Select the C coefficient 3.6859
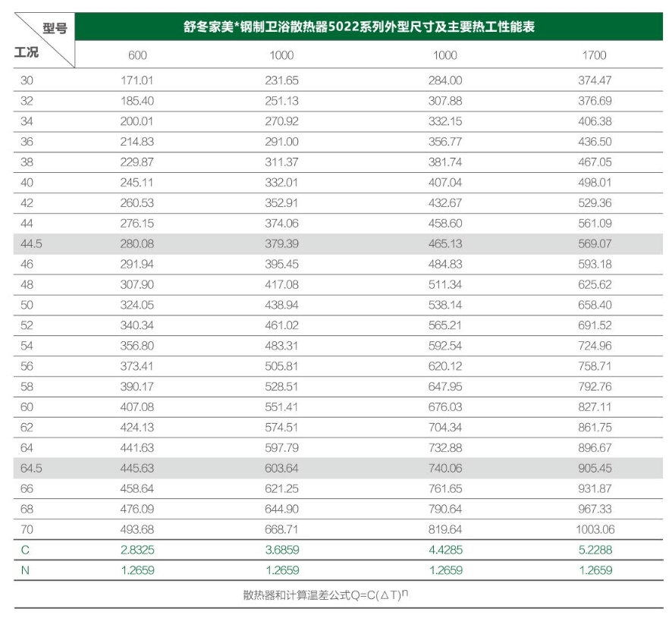 [x=282, y=550]
